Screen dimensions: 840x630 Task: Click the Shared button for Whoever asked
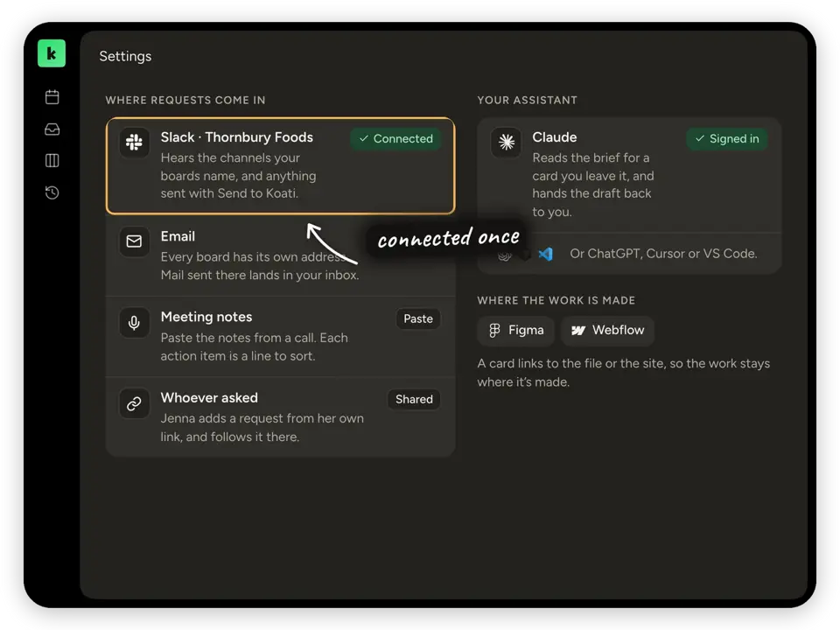pos(414,399)
